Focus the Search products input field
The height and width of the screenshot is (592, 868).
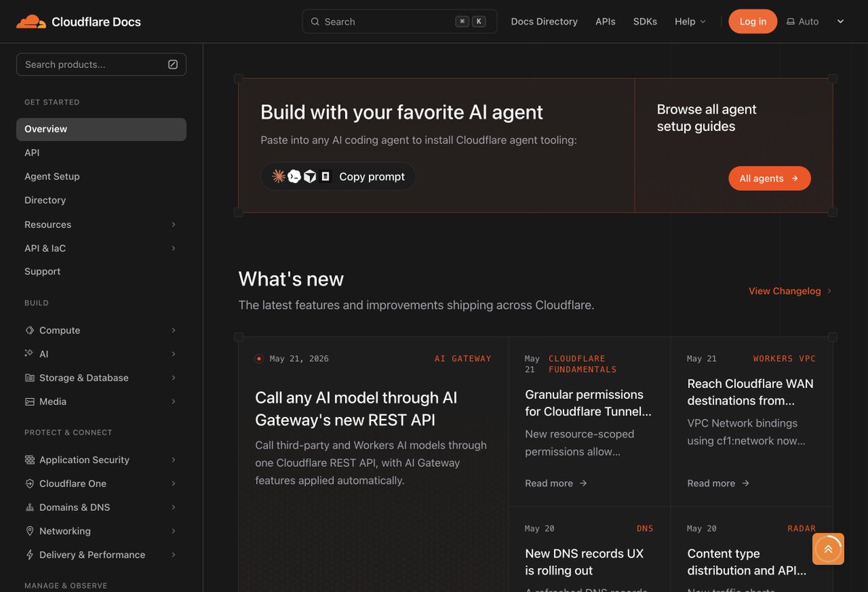[101, 64]
